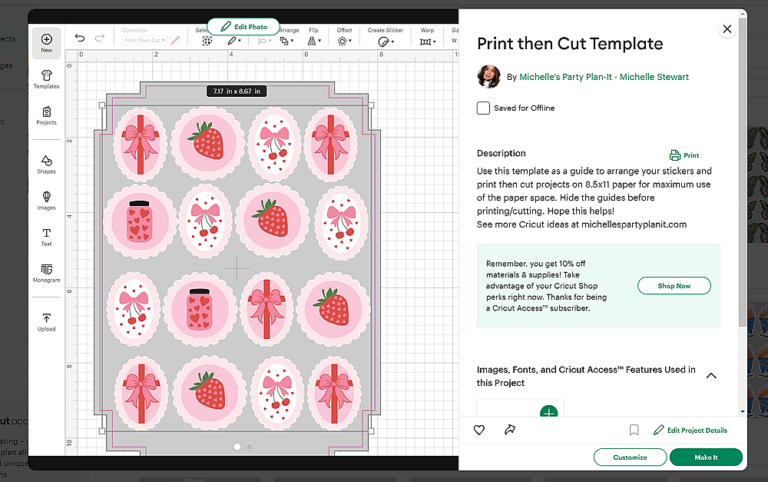
Task: Select the second carousel page dot
Action: pyautogui.click(x=249, y=447)
